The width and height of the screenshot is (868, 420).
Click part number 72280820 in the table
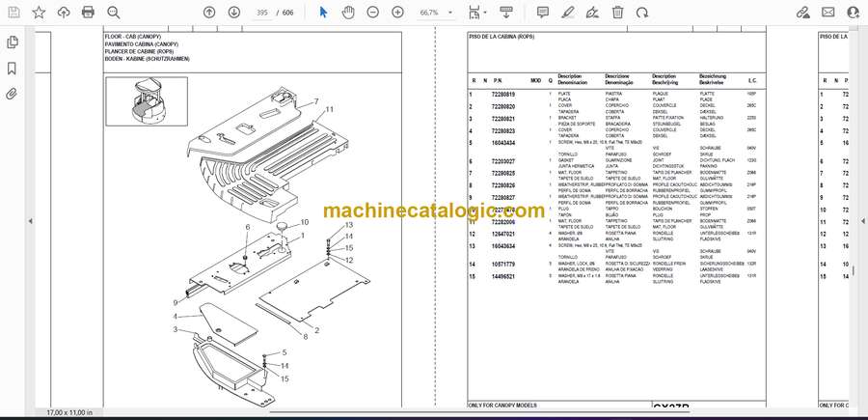pyautogui.click(x=503, y=106)
